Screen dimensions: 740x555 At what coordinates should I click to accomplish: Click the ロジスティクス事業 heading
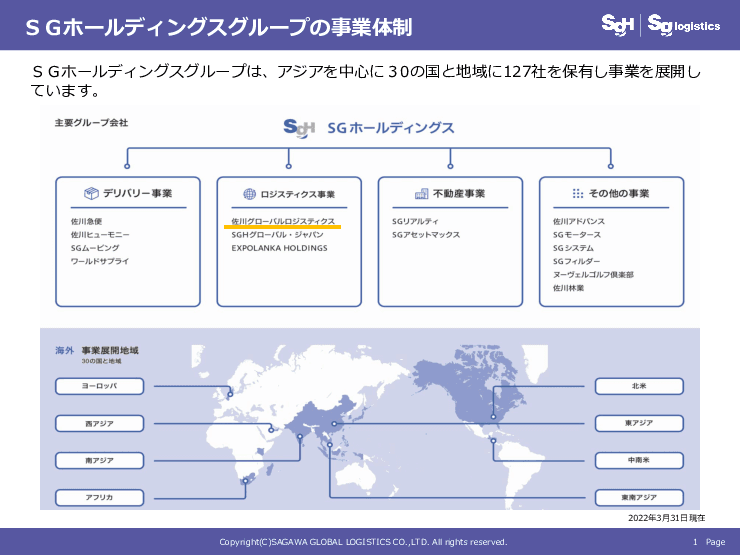(x=298, y=194)
